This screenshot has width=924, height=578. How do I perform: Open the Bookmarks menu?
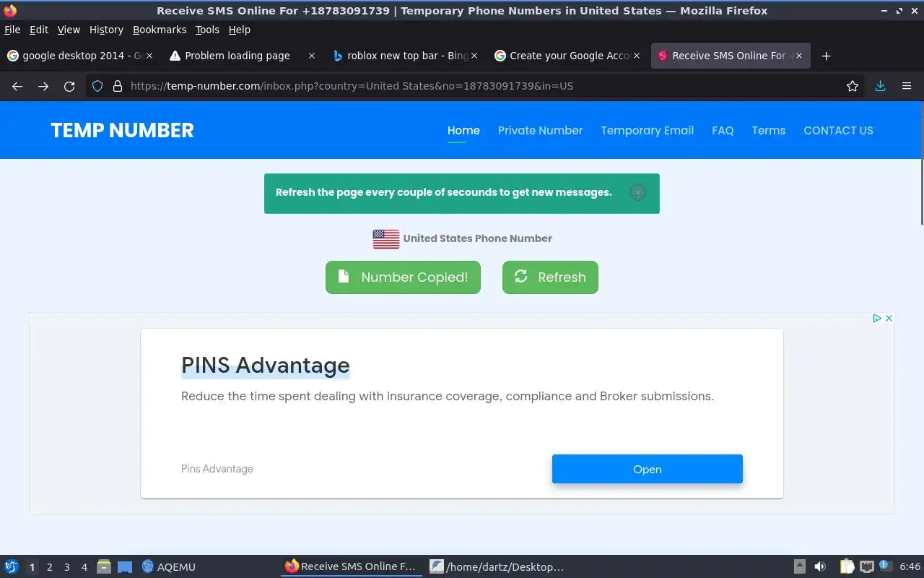tap(160, 30)
